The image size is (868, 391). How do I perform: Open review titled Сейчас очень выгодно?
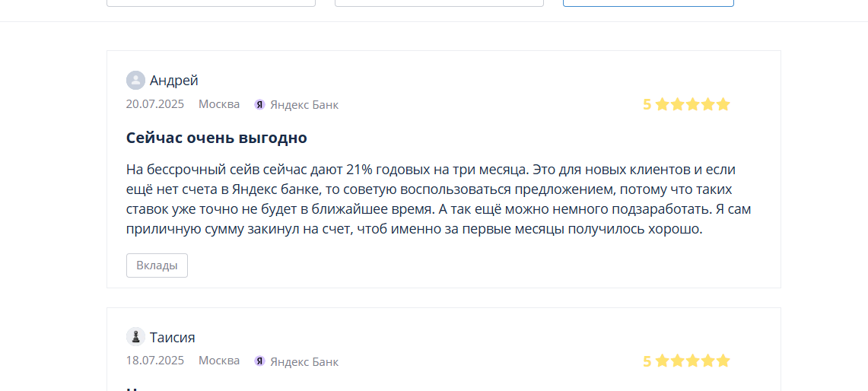(217, 138)
